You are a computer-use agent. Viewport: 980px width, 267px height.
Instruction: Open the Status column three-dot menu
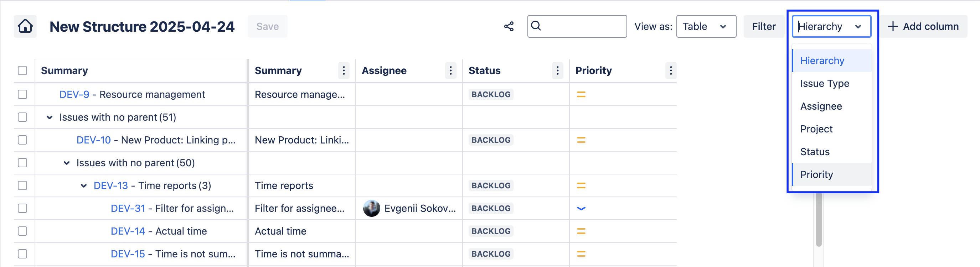point(557,70)
